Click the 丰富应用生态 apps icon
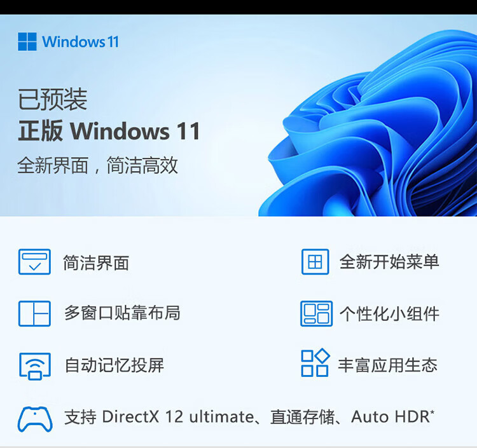The width and height of the screenshot is (477, 448). [315, 363]
